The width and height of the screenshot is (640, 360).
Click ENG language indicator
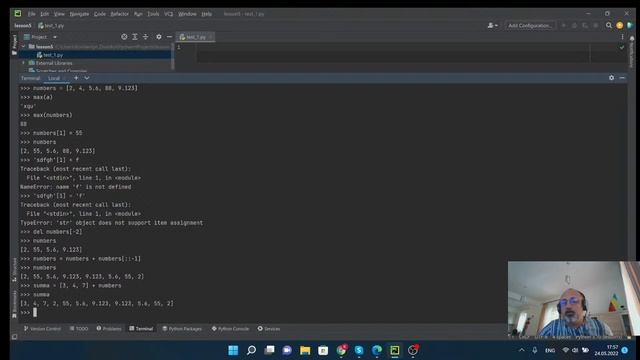click(550, 350)
